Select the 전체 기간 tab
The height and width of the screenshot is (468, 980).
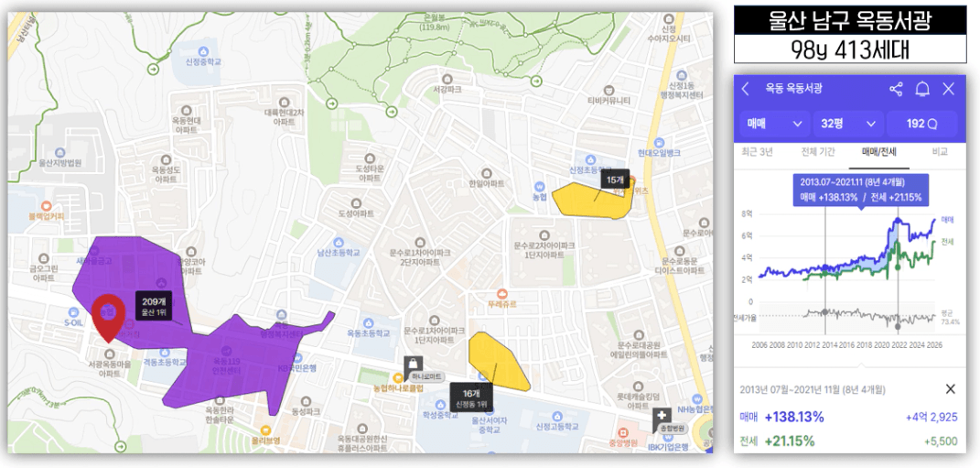click(x=819, y=152)
